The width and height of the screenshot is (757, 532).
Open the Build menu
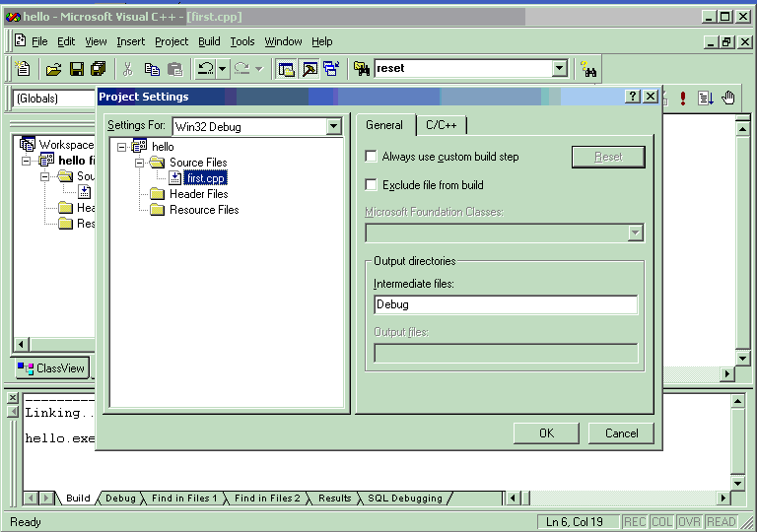[209, 41]
